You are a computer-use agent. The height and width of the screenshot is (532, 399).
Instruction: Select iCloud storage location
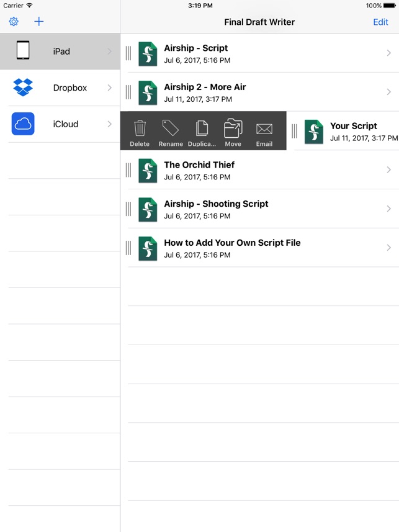coord(60,124)
